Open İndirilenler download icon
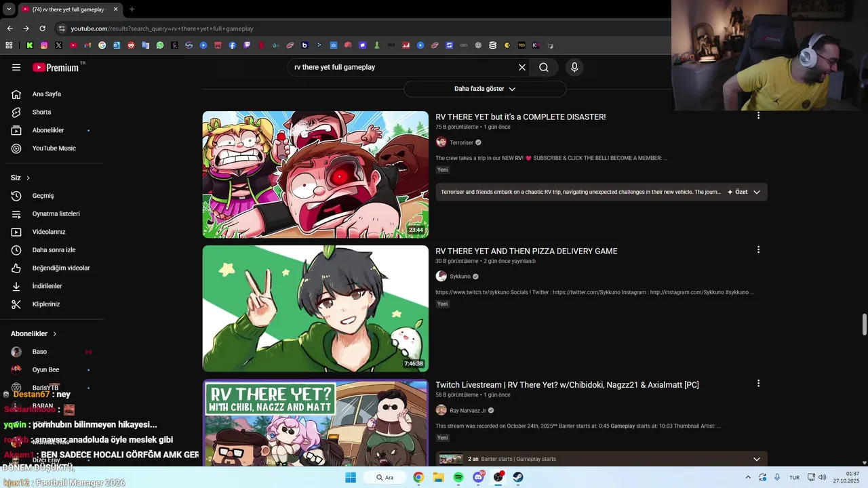 (x=16, y=286)
